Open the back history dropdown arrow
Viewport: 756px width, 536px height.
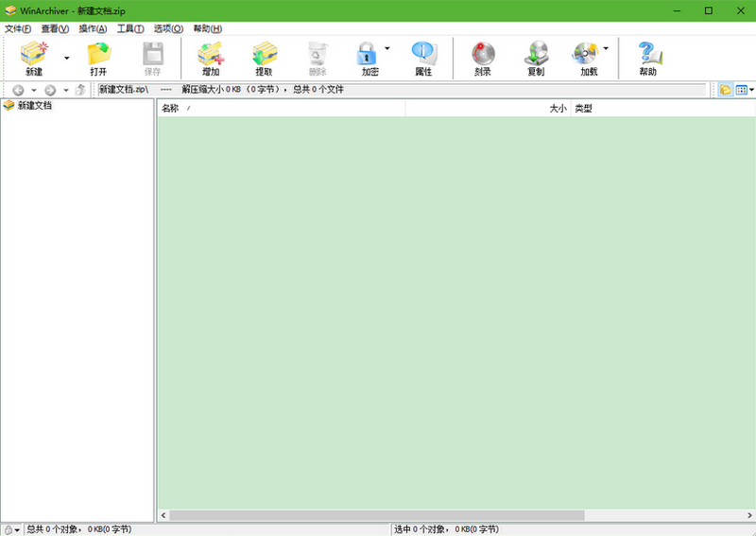34,90
